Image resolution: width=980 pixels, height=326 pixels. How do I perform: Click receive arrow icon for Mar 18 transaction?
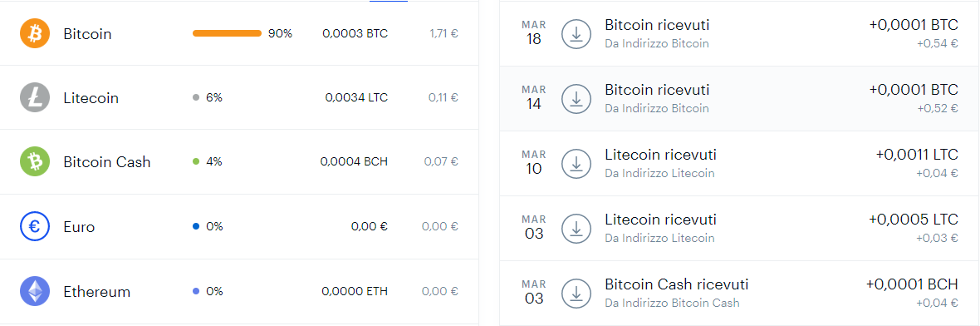pyautogui.click(x=576, y=34)
